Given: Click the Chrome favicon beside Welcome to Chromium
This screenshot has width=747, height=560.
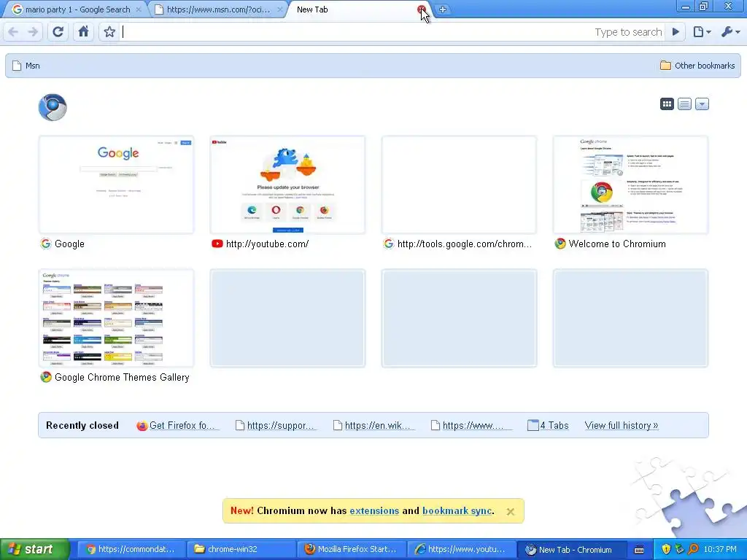Looking at the screenshot, I should [560, 244].
